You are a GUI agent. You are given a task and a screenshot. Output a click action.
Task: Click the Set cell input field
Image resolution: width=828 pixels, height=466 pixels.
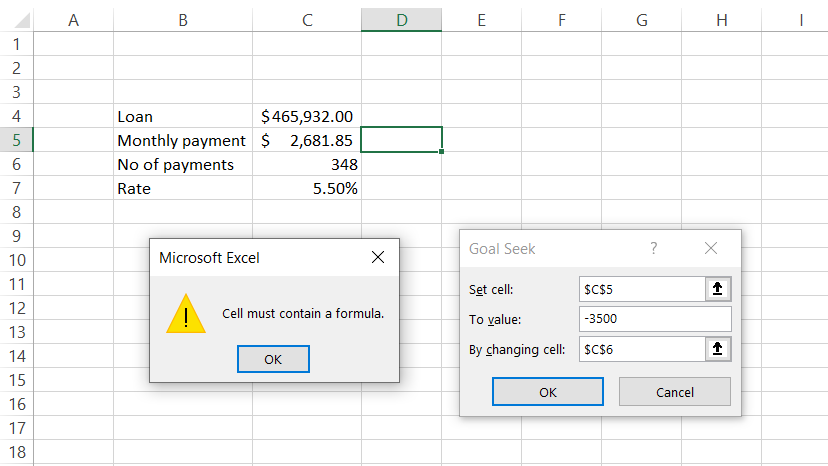(x=642, y=289)
